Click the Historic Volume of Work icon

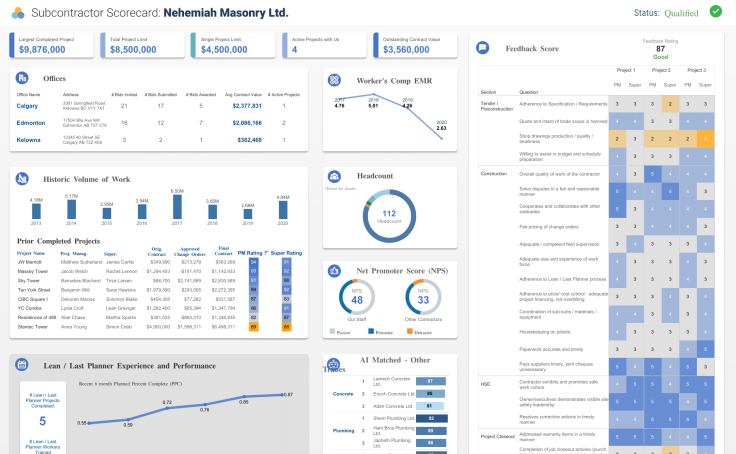pos(24,178)
